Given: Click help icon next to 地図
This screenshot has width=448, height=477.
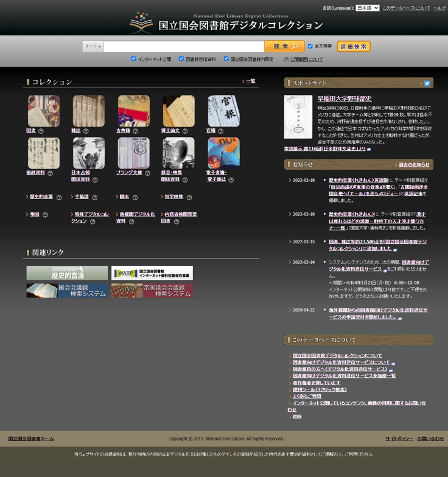Looking at the screenshot, I should tap(45, 215).
